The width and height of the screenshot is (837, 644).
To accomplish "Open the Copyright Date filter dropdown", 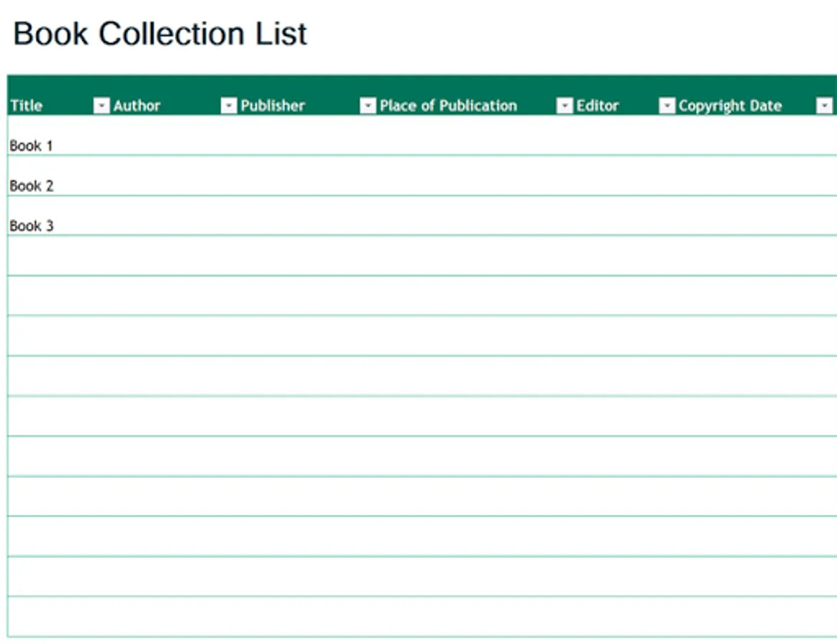I will (824, 105).
